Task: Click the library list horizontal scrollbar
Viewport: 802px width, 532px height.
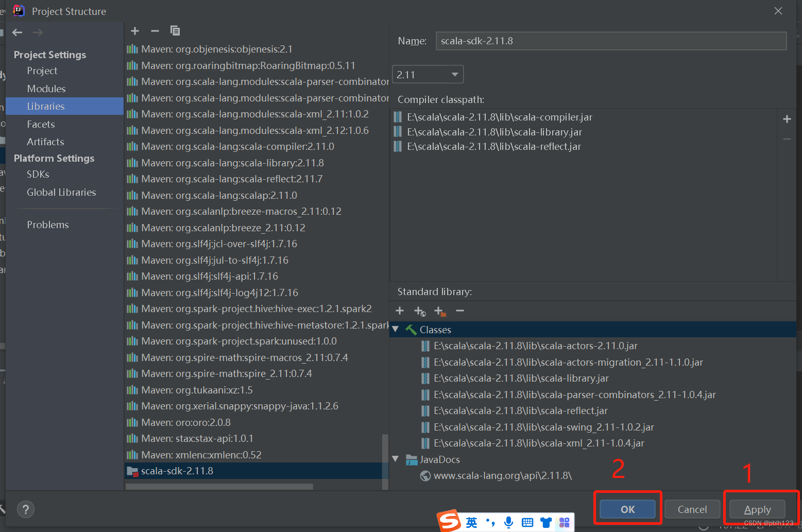Action: coord(219,487)
